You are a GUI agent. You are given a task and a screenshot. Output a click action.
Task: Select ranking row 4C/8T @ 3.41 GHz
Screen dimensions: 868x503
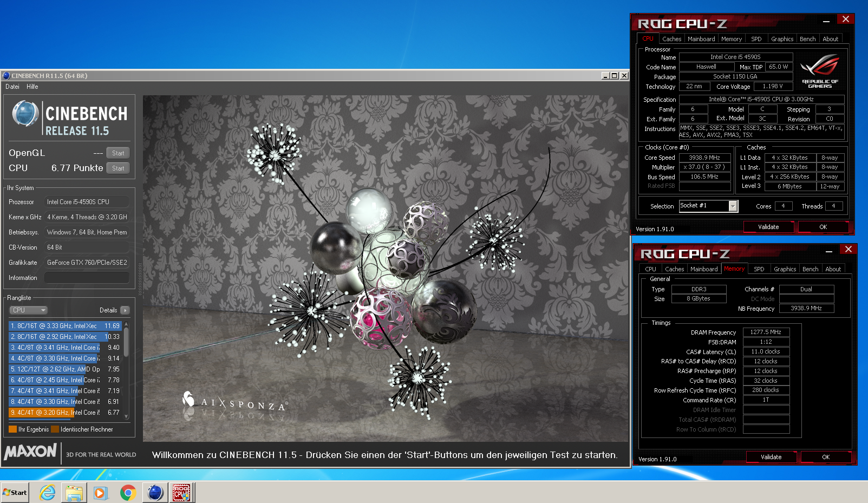click(65, 348)
